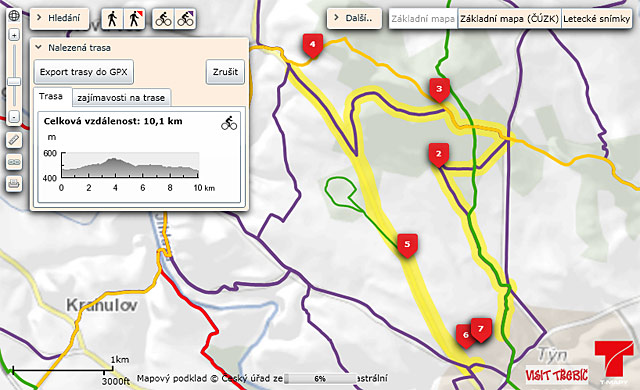
Task: Click route waypoint marker 5
Action: [407, 245]
